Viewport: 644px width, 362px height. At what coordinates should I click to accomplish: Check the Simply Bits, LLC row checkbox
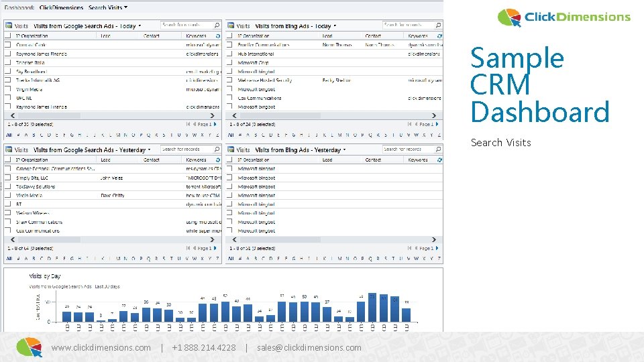[x=7, y=178]
